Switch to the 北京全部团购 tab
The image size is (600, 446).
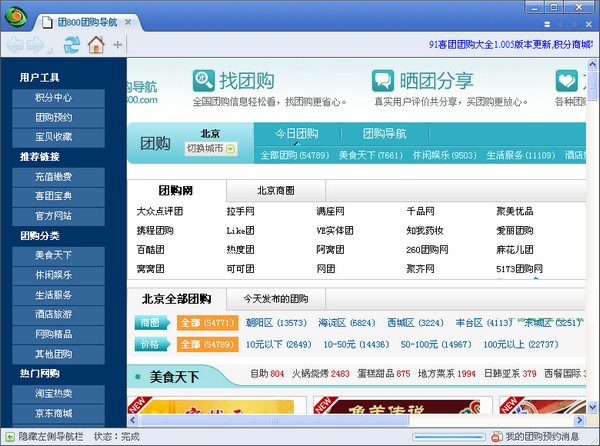(176, 299)
